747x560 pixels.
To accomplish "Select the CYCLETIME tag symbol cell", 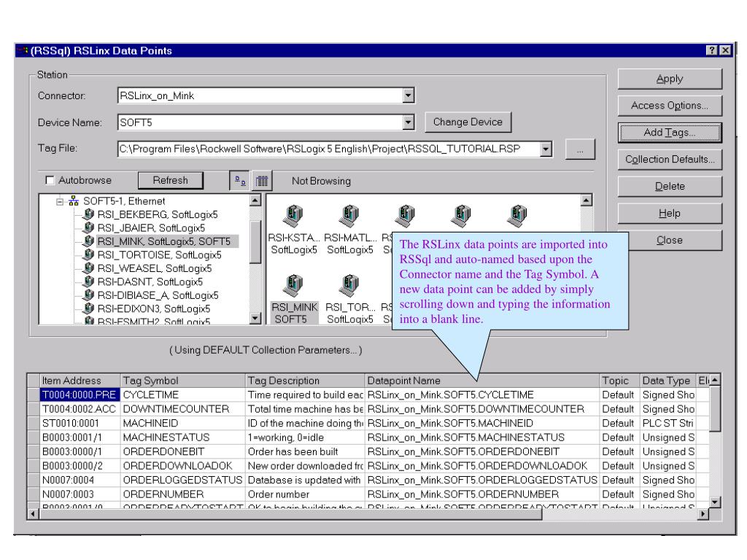I will click(183, 394).
